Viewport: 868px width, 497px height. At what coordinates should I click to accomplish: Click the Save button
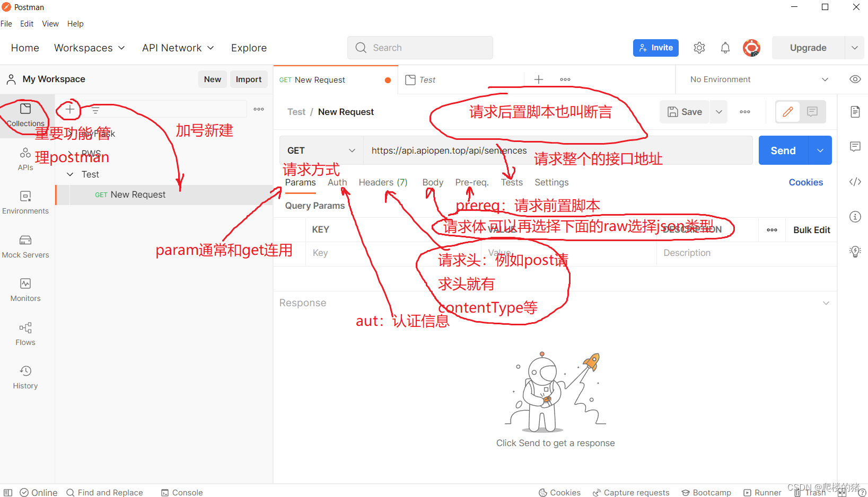tap(685, 112)
